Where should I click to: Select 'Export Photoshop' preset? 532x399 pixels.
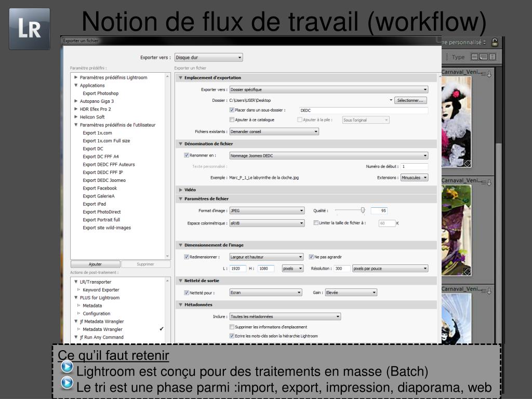pos(100,94)
